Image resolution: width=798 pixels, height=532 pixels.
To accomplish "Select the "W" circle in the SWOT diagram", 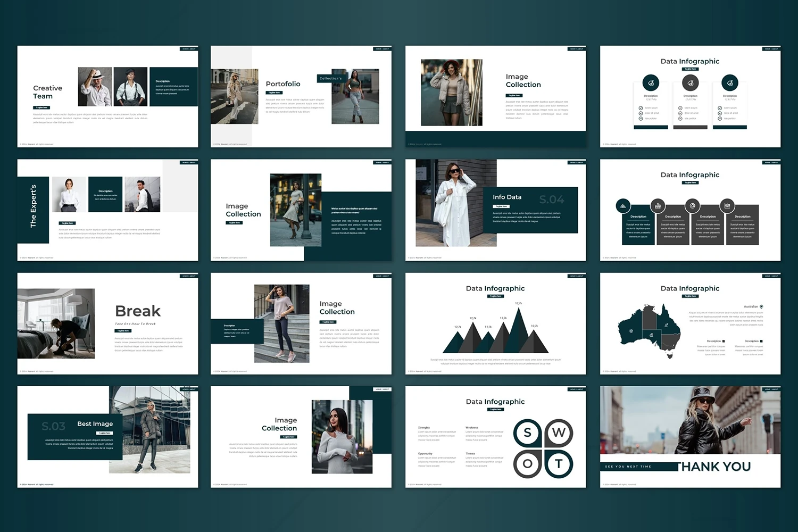I will (559, 433).
